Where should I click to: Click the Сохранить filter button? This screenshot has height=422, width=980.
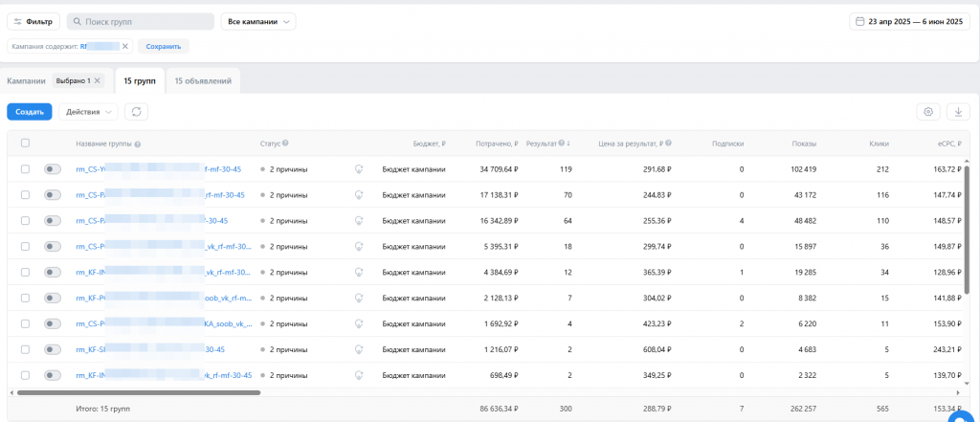click(163, 46)
